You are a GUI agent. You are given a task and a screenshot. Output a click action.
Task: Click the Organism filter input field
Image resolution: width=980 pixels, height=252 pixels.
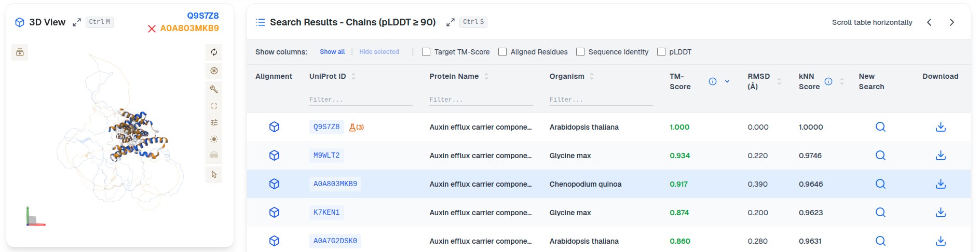pyautogui.click(x=601, y=100)
